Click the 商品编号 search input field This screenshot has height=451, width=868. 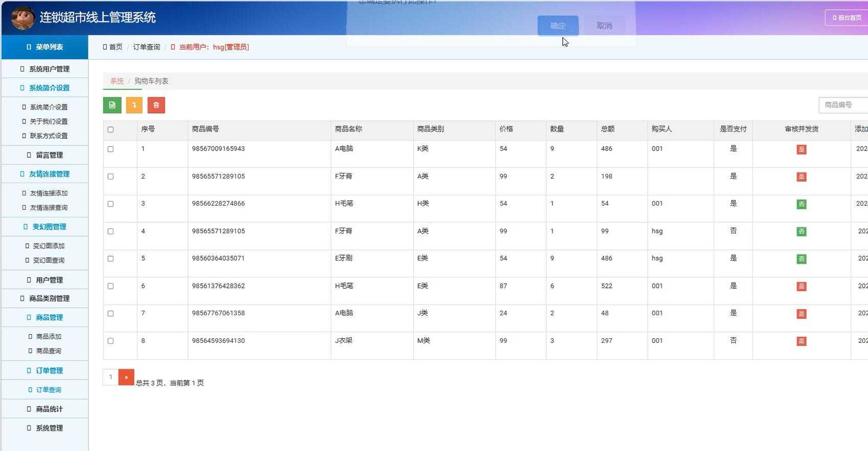click(843, 105)
